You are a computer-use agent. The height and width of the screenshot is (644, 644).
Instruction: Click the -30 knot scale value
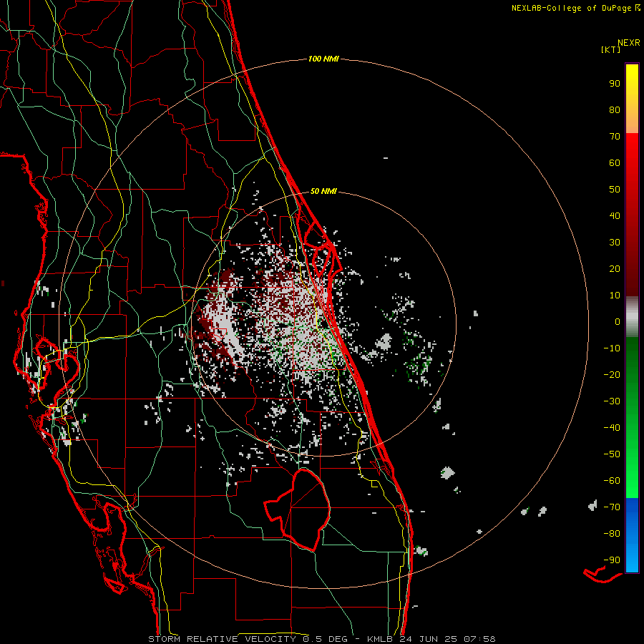pyautogui.click(x=612, y=401)
